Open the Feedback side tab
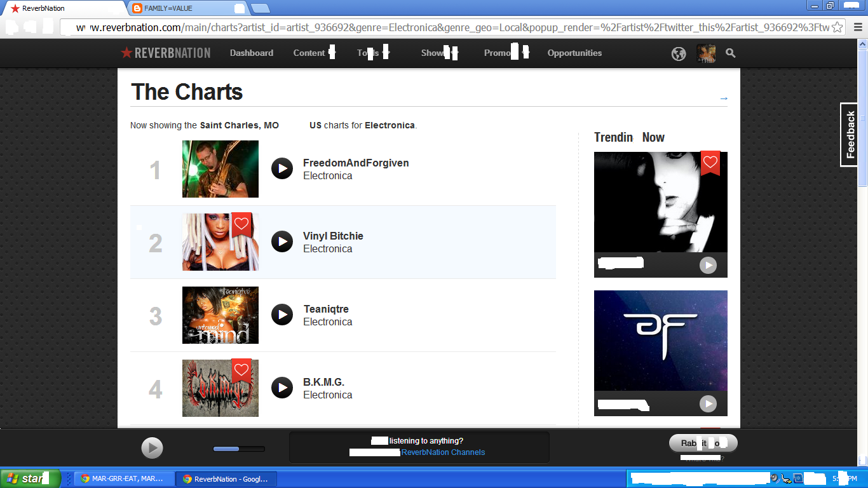The height and width of the screenshot is (488, 868). pos(850,135)
